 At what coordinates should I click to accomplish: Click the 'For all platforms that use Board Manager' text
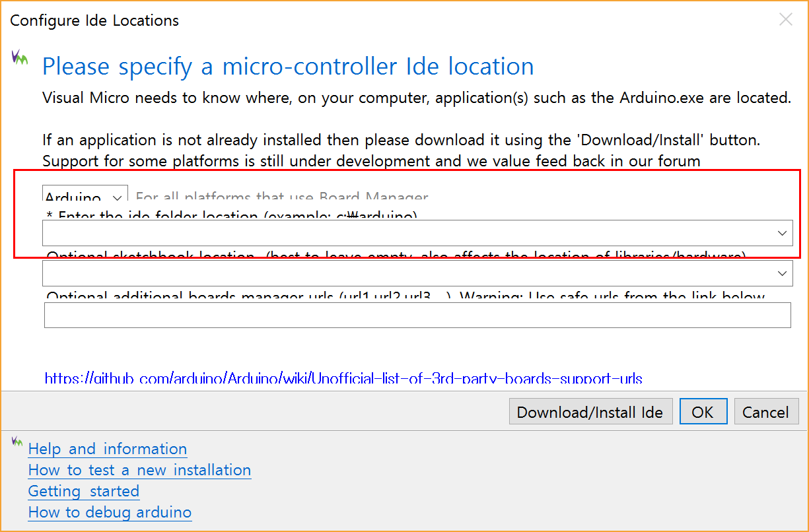coord(282,197)
